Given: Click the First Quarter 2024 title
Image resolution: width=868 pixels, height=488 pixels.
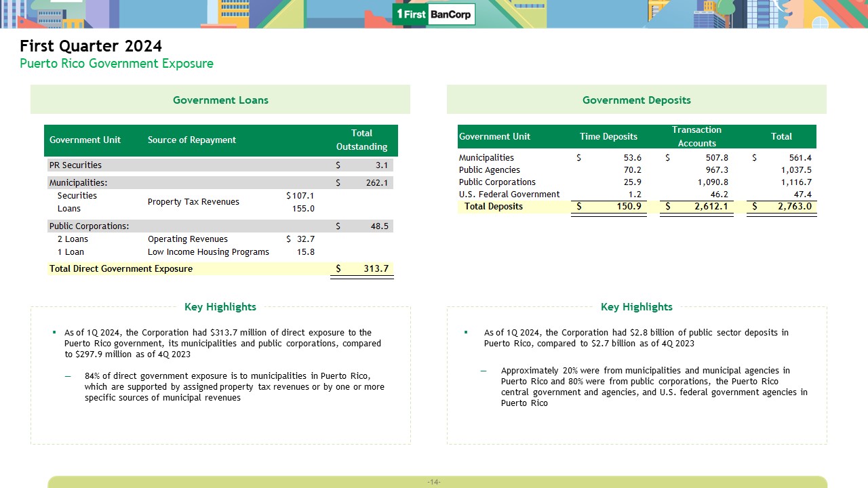Looking at the screenshot, I should (x=91, y=46).
